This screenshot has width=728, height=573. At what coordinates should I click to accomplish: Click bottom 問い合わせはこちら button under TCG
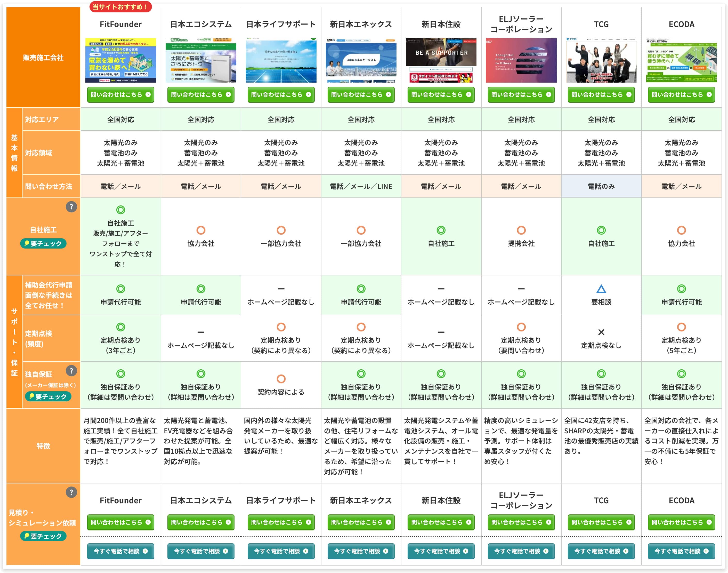click(x=601, y=522)
